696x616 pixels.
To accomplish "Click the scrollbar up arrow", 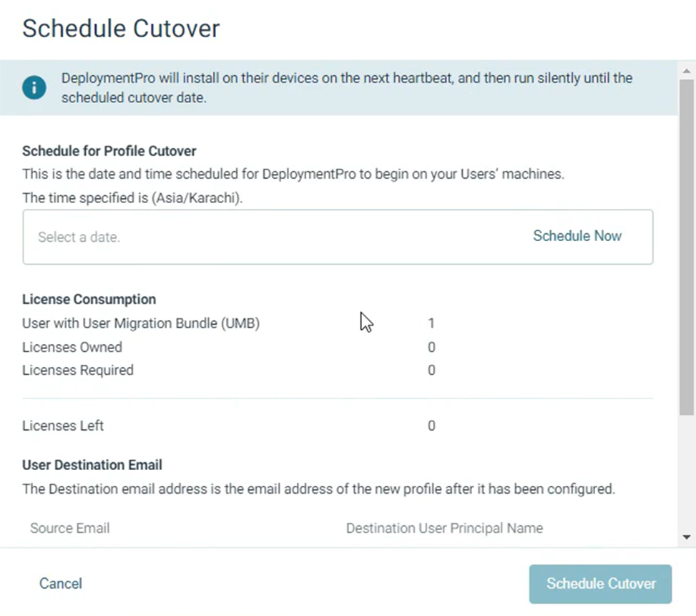I will tap(687, 72).
